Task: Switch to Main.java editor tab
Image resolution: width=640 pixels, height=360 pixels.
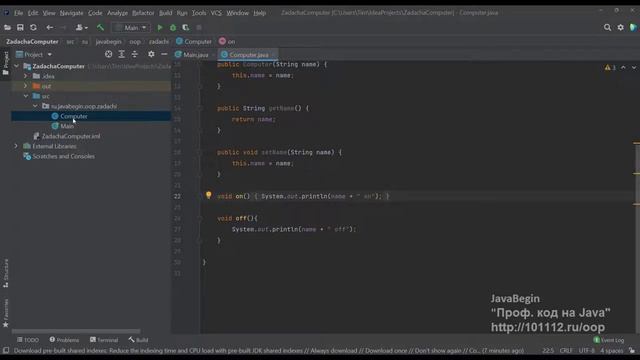Action: (x=192, y=55)
